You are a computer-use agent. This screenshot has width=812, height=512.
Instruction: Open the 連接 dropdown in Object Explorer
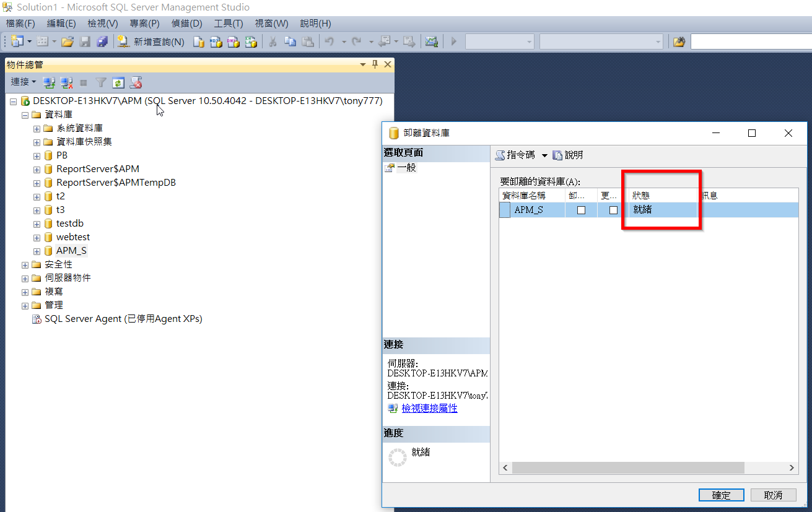24,82
